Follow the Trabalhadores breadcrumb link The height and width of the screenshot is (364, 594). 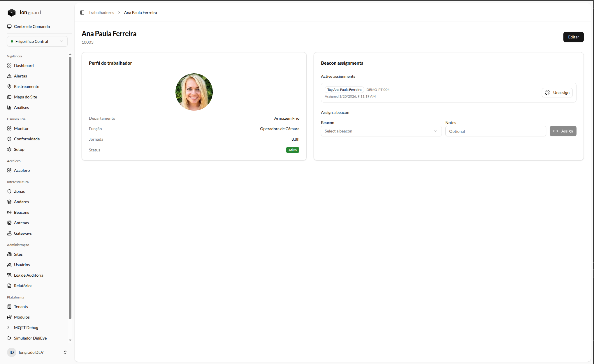pyautogui.click(x=101, y=13)
